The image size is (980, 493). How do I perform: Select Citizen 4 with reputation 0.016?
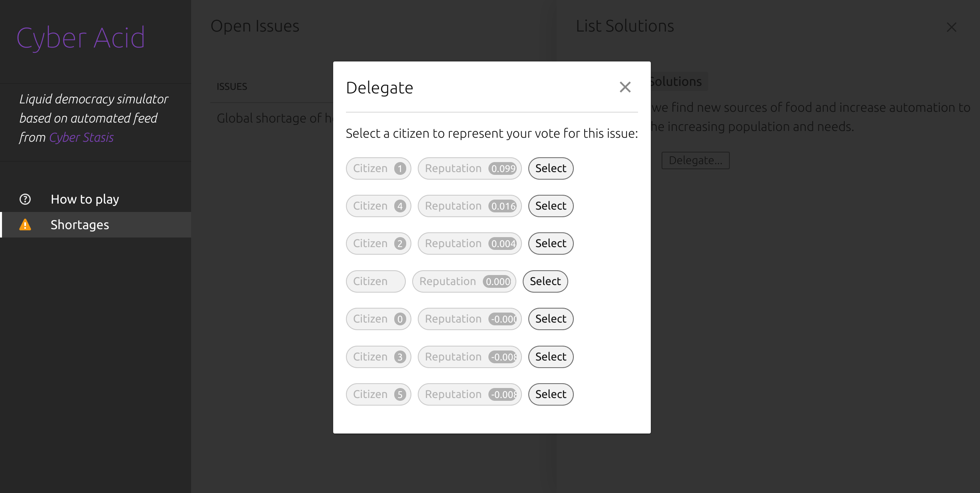(x=550, y=206)
